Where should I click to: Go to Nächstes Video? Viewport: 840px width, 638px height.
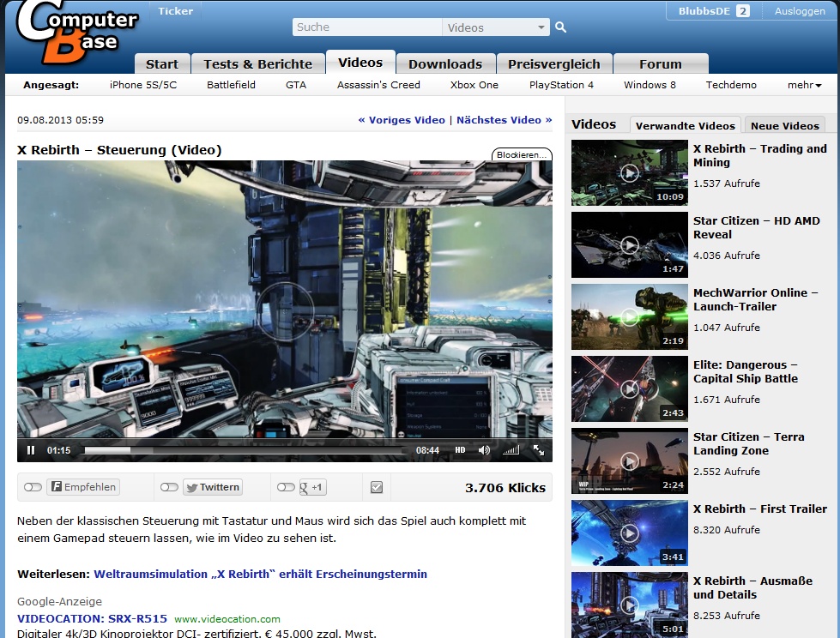(x=505, y=120)
